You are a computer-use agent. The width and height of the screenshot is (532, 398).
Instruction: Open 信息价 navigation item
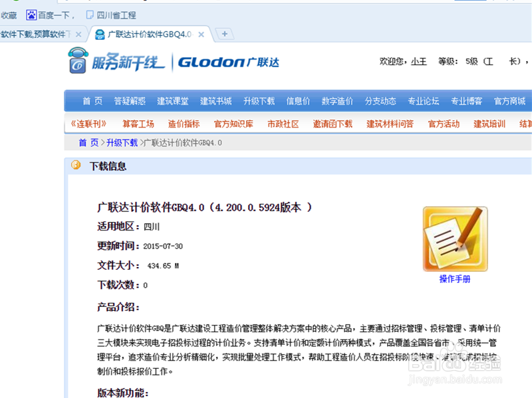coord(298,101)
